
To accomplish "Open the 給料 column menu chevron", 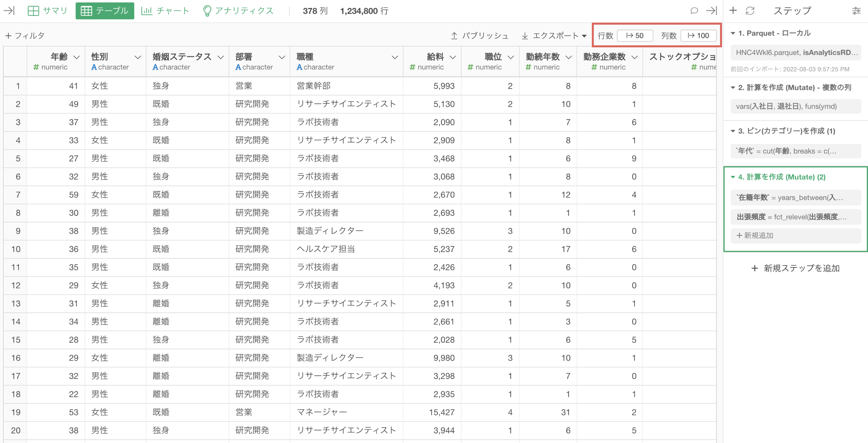I will 453,57.
